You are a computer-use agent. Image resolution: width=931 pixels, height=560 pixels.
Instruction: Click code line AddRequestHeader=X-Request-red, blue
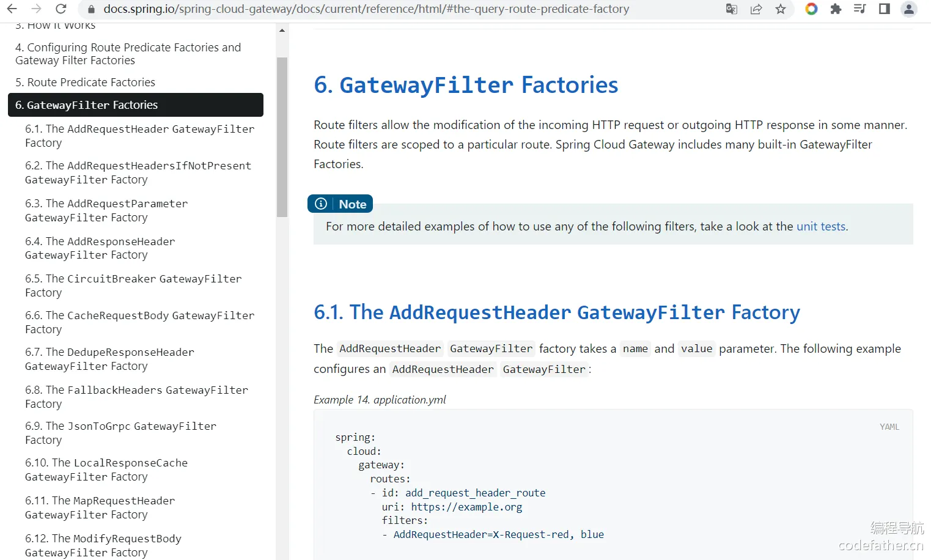tap(499, 534)
